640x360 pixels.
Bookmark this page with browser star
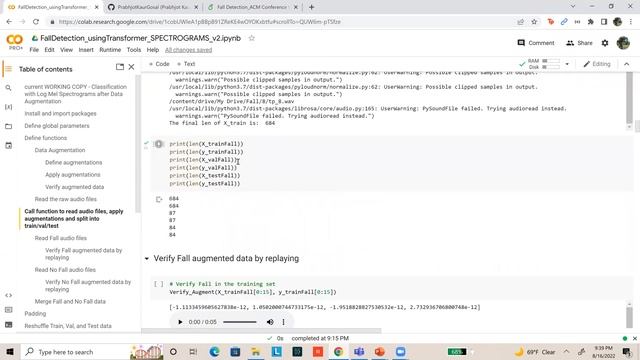(534, 22)
